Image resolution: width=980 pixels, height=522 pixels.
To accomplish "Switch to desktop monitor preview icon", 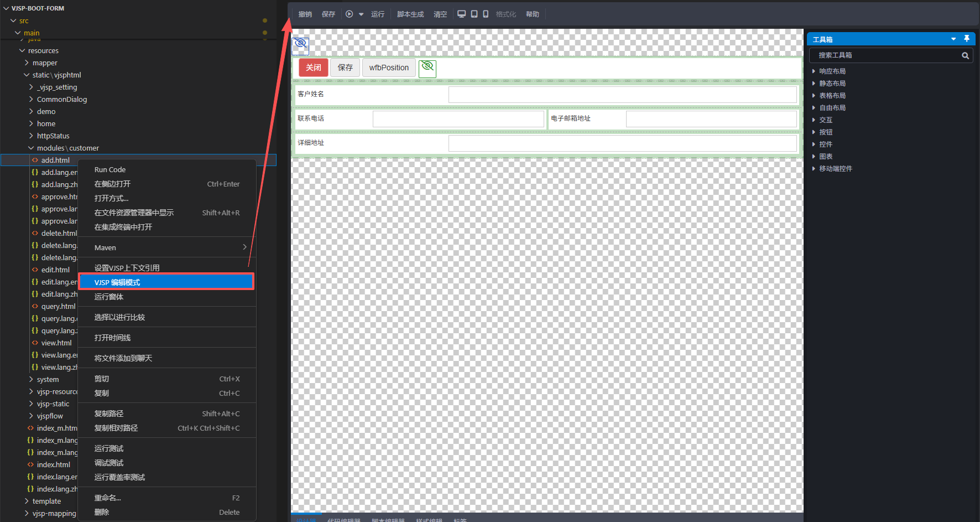I will tap(461, 14).
